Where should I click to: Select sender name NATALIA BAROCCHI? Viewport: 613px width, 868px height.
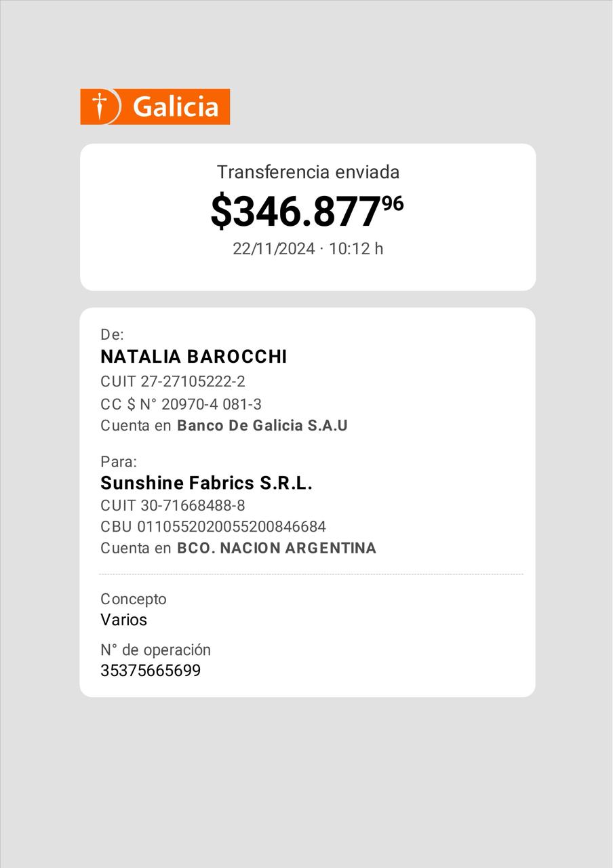[193, 357]
